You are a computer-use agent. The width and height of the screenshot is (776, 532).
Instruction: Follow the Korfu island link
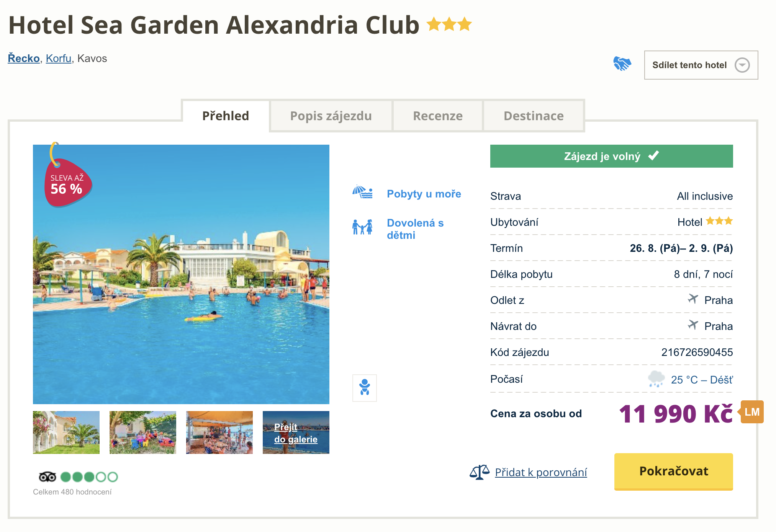tap(59, 59)
